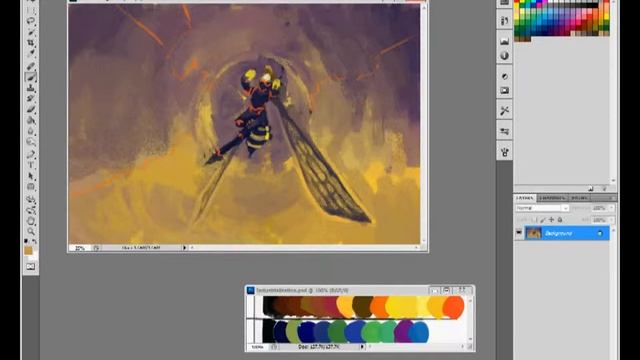Click the orange-red paint blob in palette document

click(453, 307)
